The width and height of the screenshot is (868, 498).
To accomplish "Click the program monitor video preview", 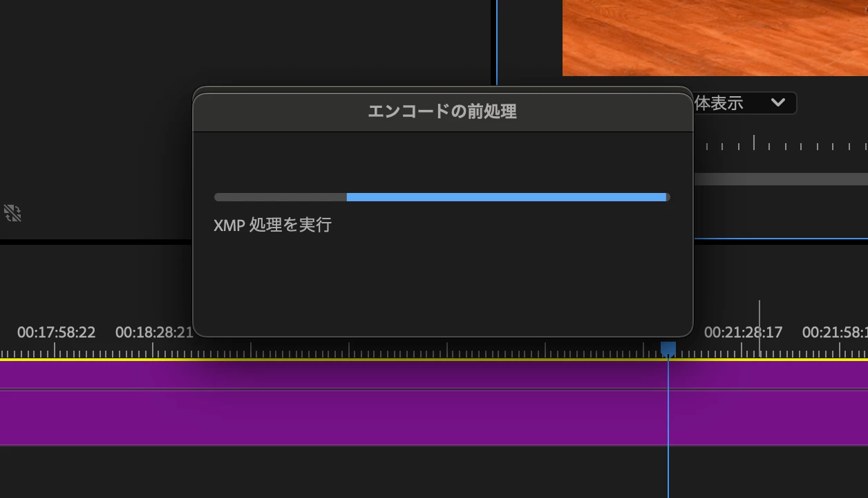I will (715, 37).
